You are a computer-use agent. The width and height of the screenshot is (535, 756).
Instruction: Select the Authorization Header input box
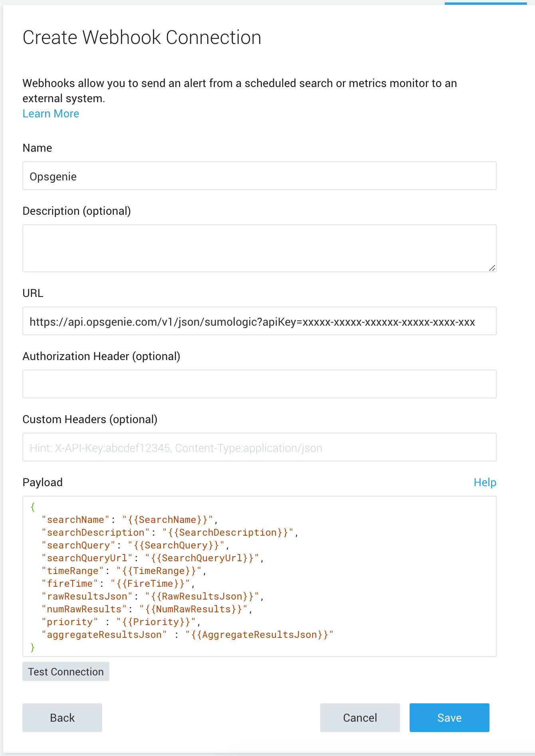[259, 384]
